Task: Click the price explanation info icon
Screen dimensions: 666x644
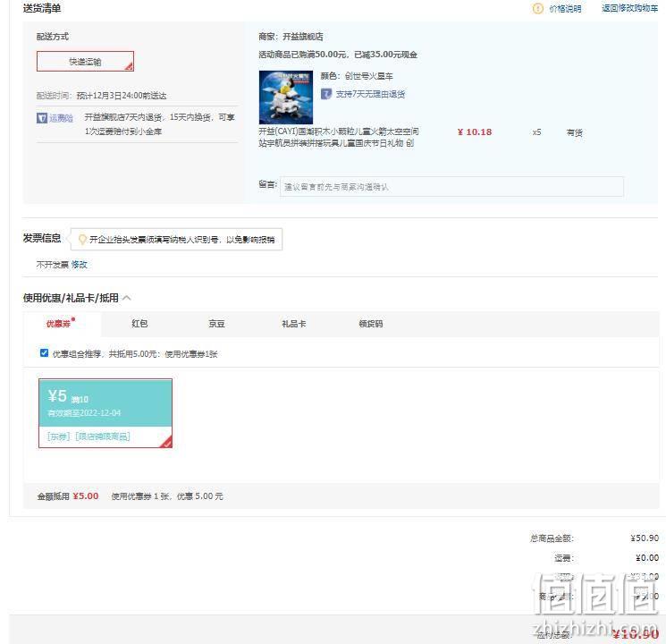Action: pos(537,9)
